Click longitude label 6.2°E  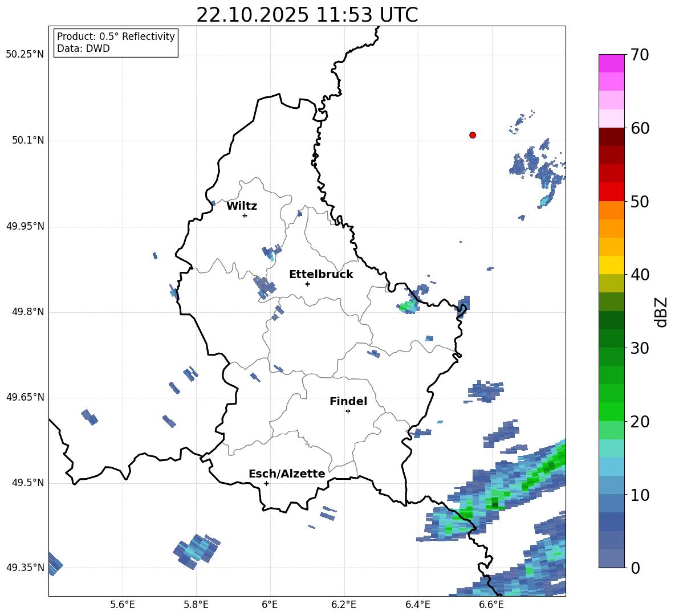344,605
